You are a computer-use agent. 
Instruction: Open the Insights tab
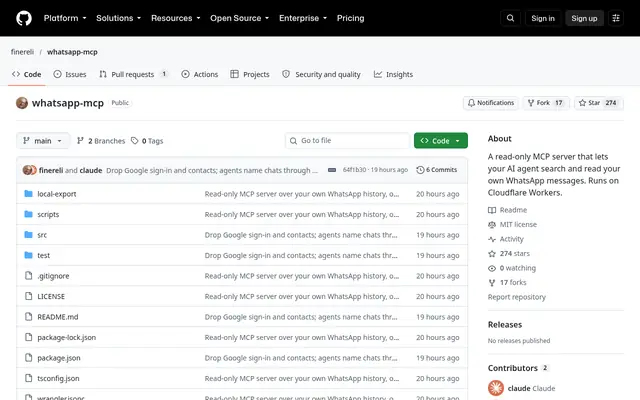[393, 74]
